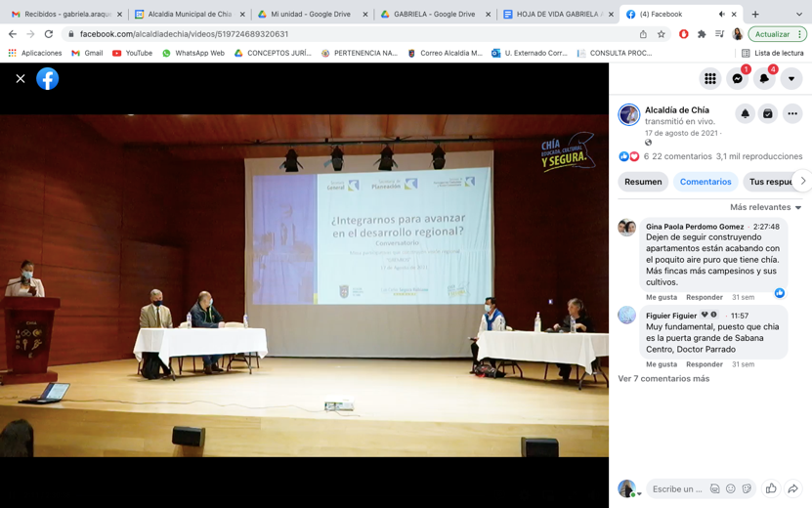The width and height of the screenshot is (812, 508).
Task: Open Figuier Figuier's profile name
Action: (671, 316)
